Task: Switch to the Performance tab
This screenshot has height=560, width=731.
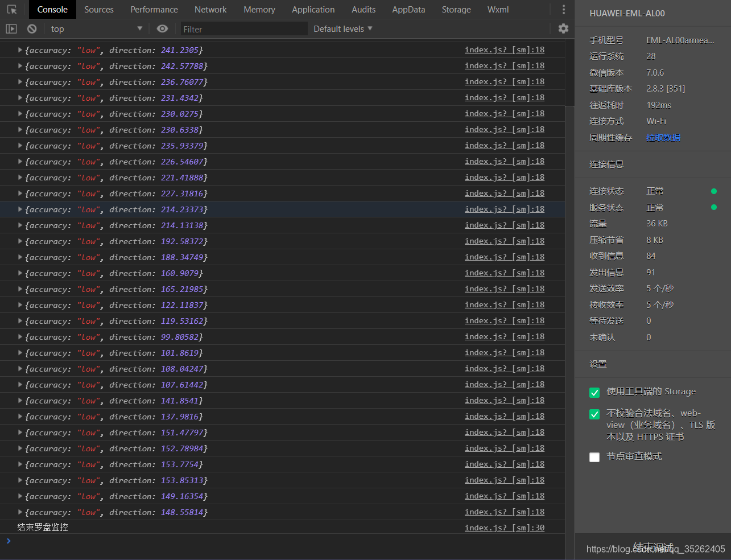Action: tap(154, 10)
